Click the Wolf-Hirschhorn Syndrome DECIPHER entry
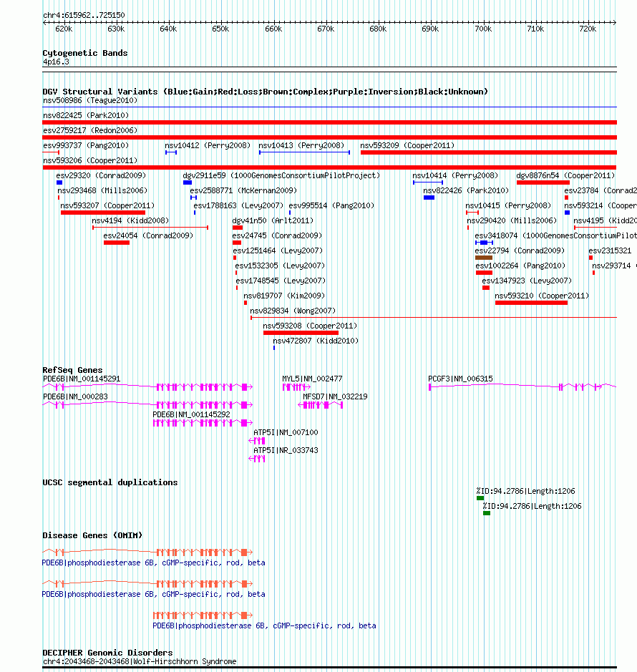 140,661
